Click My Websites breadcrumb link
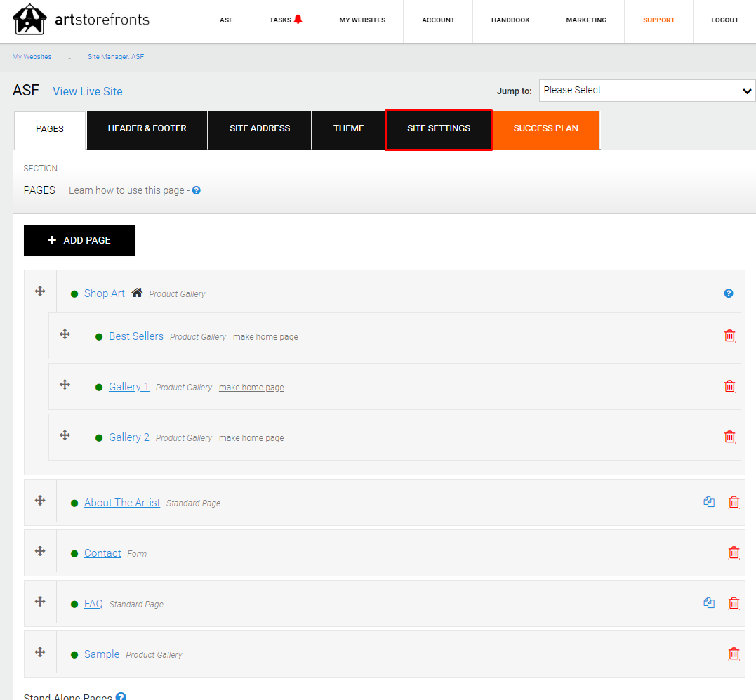This screenshot has width=756, height=700. point(32,57)
